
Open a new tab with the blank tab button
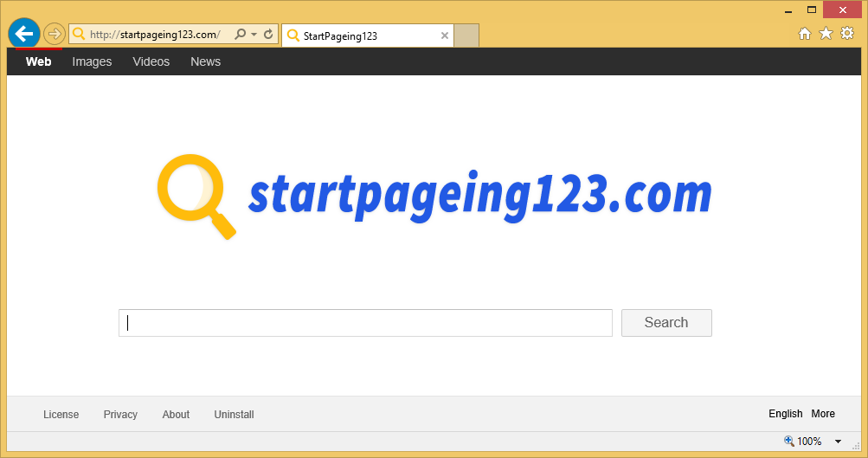point(466,35)
